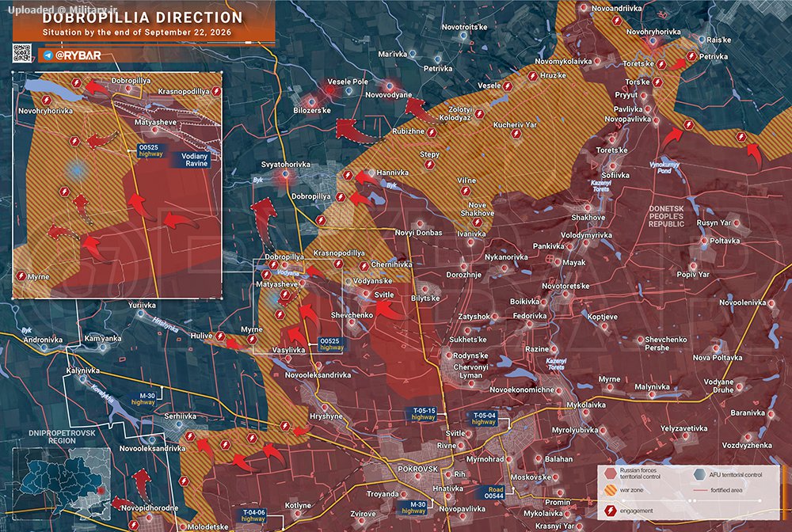Screen dimensions: 792x532
Task: Click the engagement icon next to Tors'ke
Action: [657, 82]
